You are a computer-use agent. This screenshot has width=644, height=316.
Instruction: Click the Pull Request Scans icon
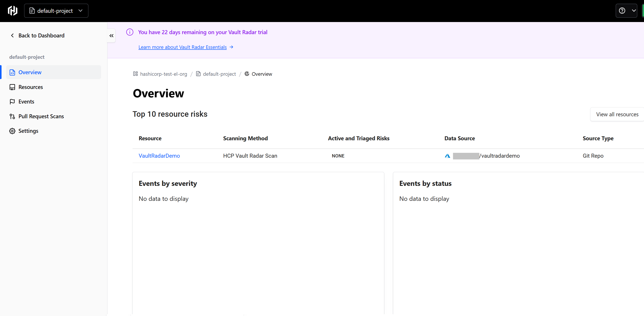12,116
